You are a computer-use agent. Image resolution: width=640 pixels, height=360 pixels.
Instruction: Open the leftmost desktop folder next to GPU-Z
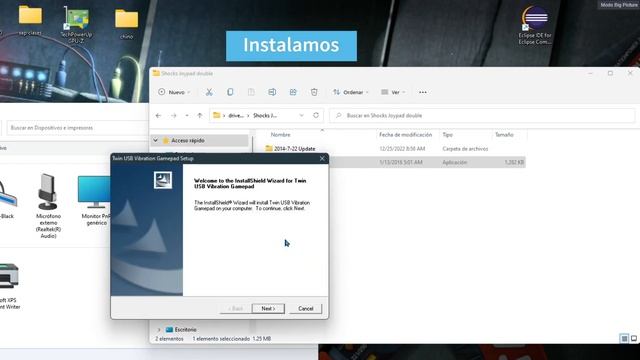[x=30, y=20]
